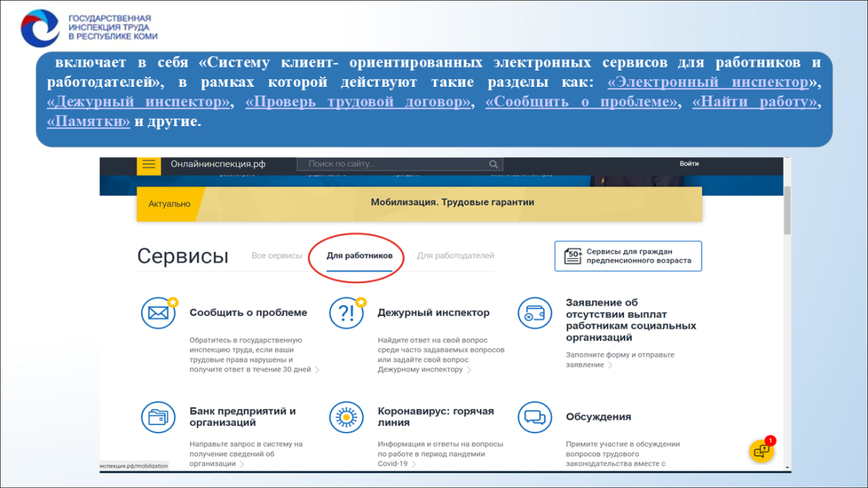
Task: Click the browser vertical scrollbar thumb
Action: (x=787, y=210)
